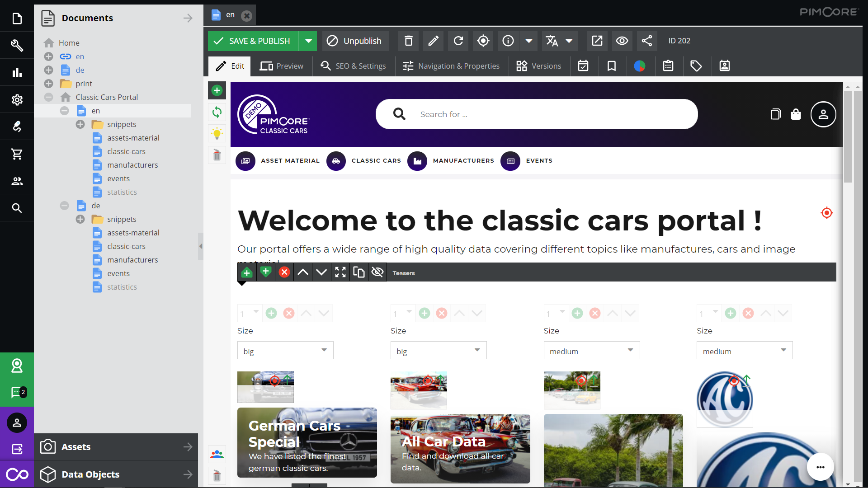Expand the de language tree node
The width and height of the screenshot is (868, 488).
pyautogui.click(x=49, y=70)
